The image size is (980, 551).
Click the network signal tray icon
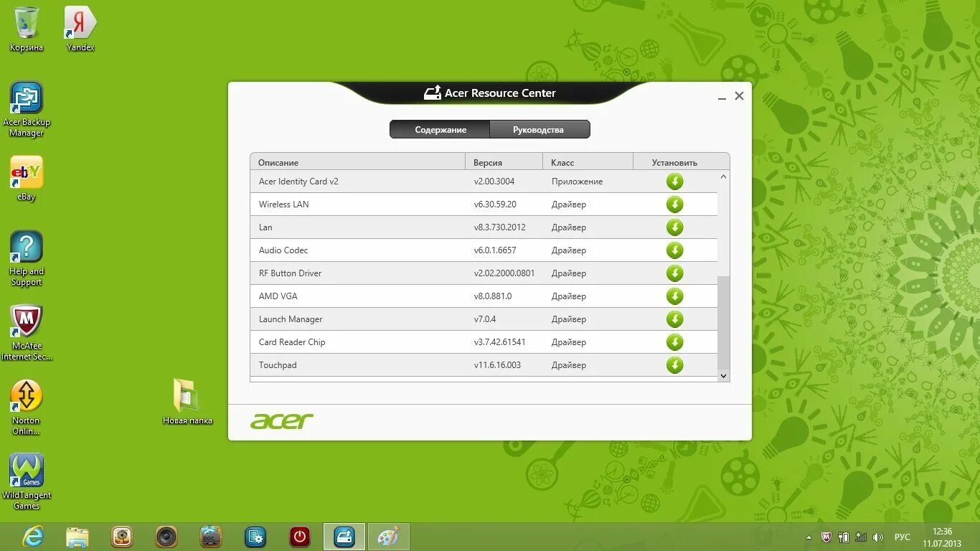pos(861,537)
